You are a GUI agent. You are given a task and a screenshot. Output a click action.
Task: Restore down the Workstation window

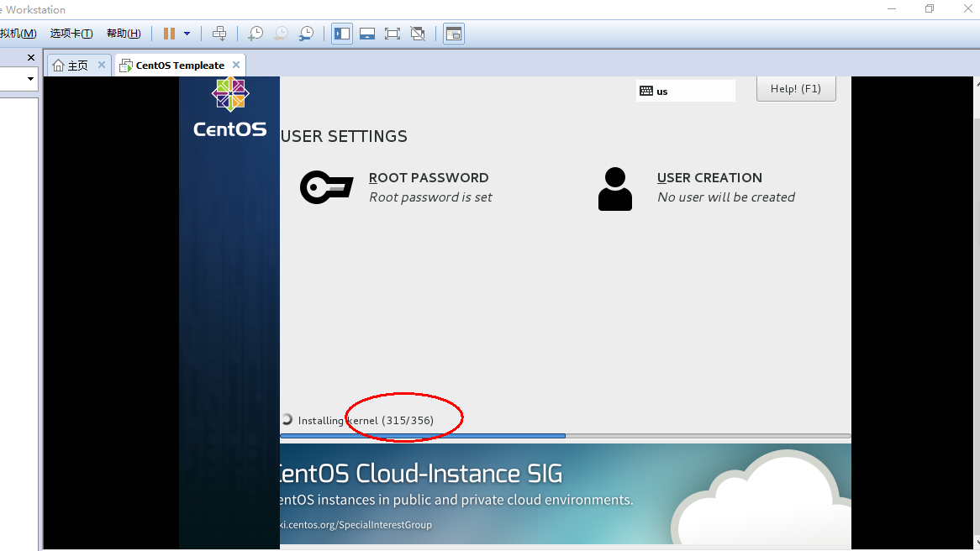(x=930, y=8)
